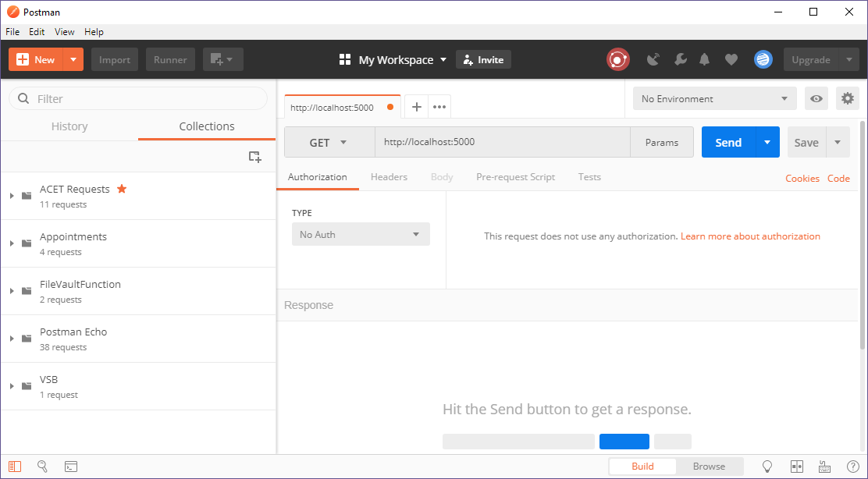Screen dimensions: 868x479
Task: Create a new collection with the folder-plus icon
Action: pos(255,156)
